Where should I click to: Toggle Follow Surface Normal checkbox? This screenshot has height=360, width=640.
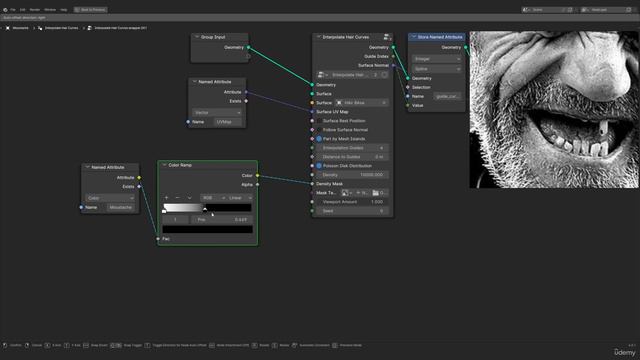(319, 130)
